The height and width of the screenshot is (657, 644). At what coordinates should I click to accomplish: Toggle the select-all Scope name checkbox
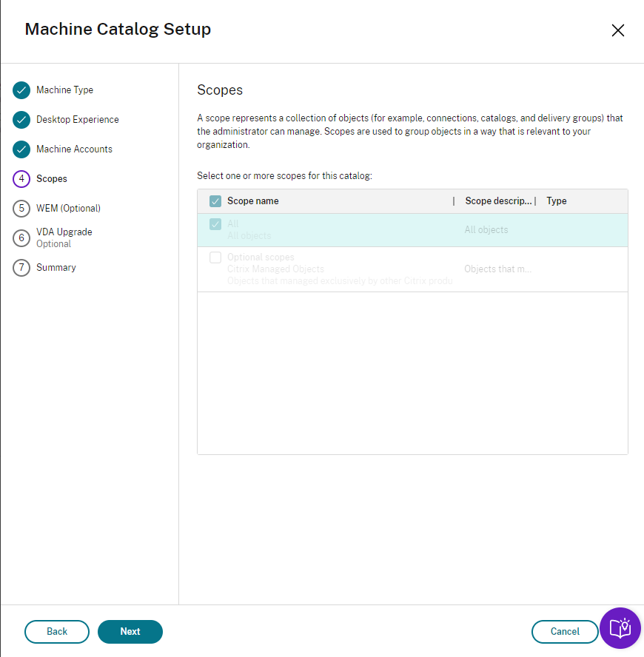tap(215, 201)
